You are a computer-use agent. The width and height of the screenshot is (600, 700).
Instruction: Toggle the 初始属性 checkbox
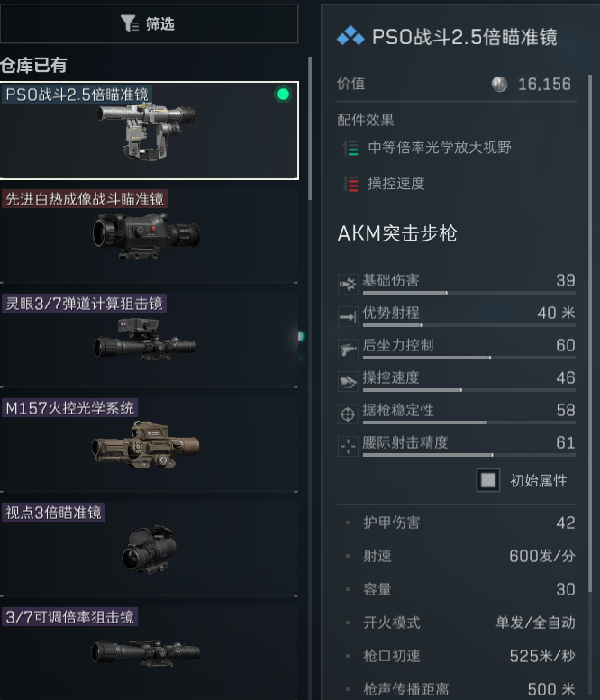(488, 480)
